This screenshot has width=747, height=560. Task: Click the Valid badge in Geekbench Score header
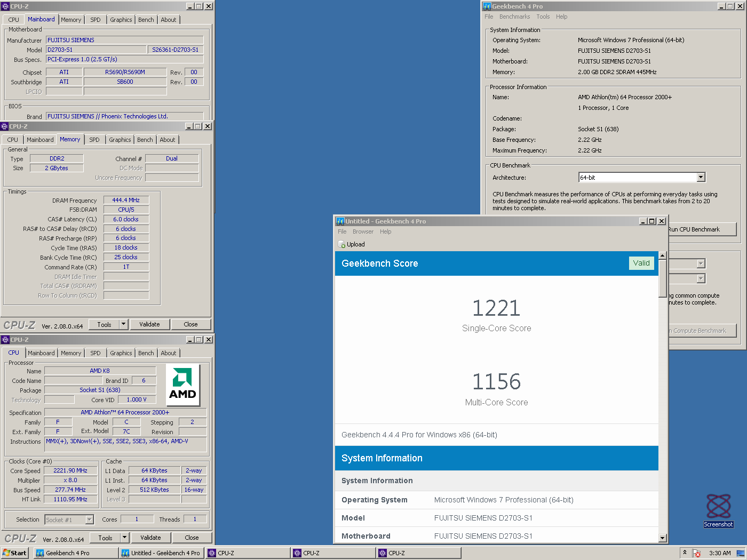coord(641,263)
